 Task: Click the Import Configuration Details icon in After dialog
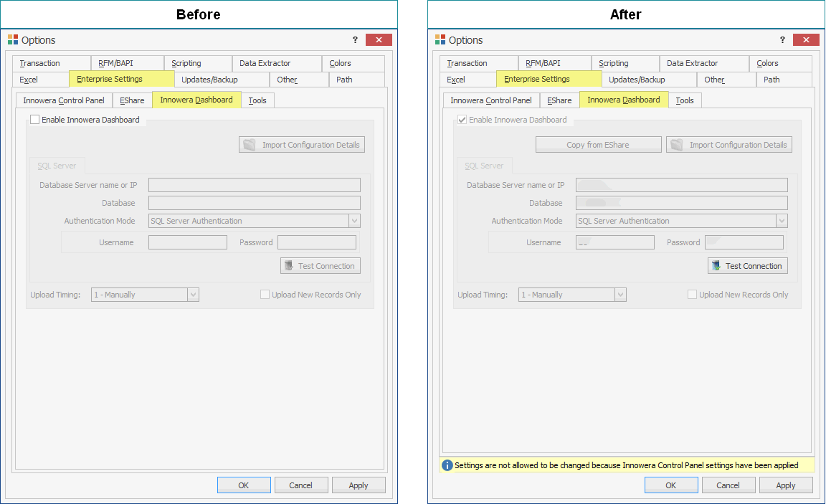pyautogui.click(x=677, y=144)
